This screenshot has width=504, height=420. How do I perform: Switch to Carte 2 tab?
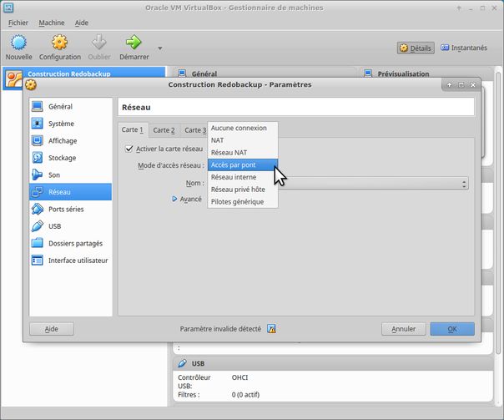click(164, 130)
